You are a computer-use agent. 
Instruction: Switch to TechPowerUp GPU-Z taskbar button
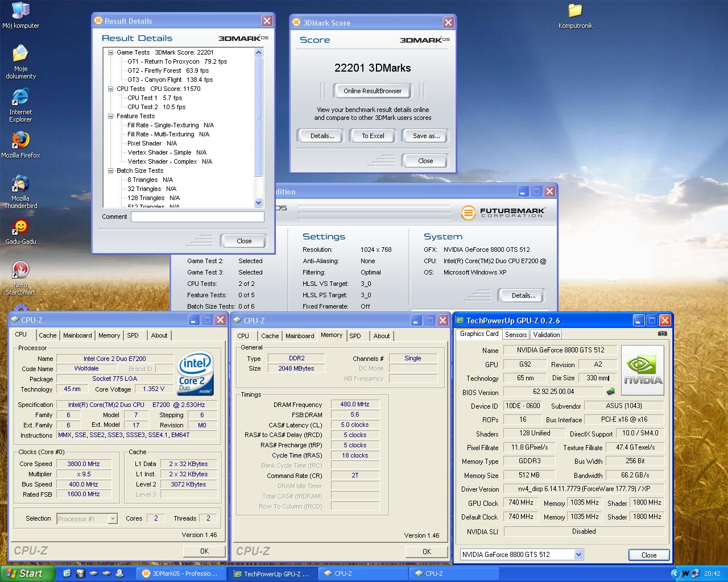coord(272,573)
